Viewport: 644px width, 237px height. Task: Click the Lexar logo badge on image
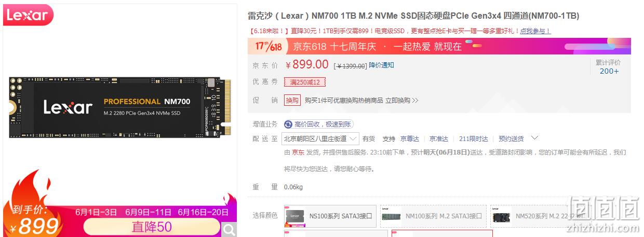(x=28, y=16)
